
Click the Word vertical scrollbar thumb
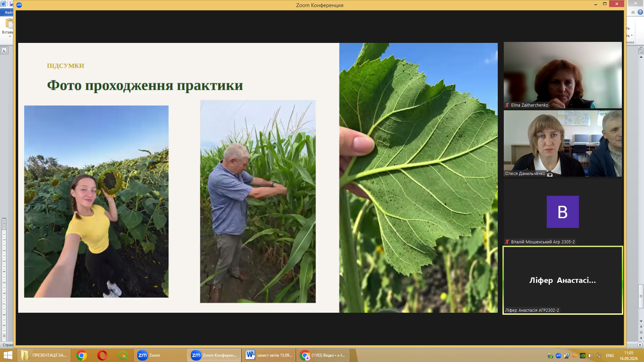[641, 296]
